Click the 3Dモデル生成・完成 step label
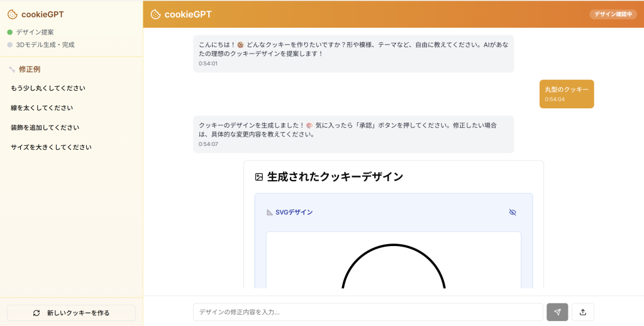Image resolution: width=644 pixels, height=326 pixels. click(x=45, y=45)
